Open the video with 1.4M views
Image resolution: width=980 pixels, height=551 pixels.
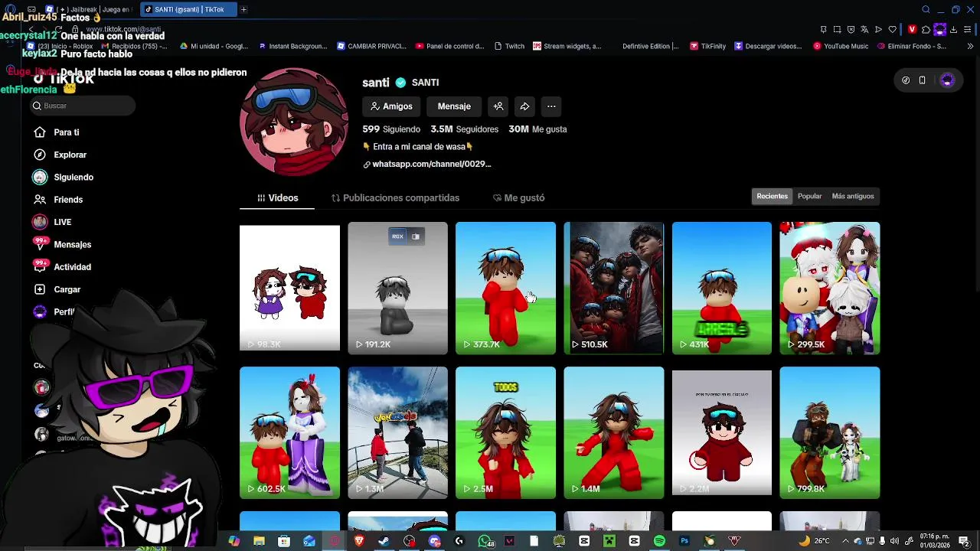click(x=613, y=433)
